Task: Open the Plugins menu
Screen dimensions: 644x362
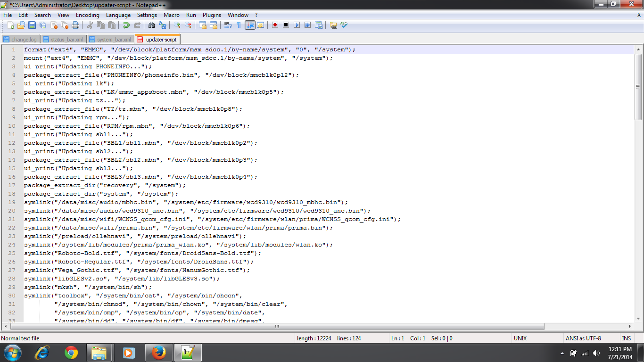Action: point(212,15)
